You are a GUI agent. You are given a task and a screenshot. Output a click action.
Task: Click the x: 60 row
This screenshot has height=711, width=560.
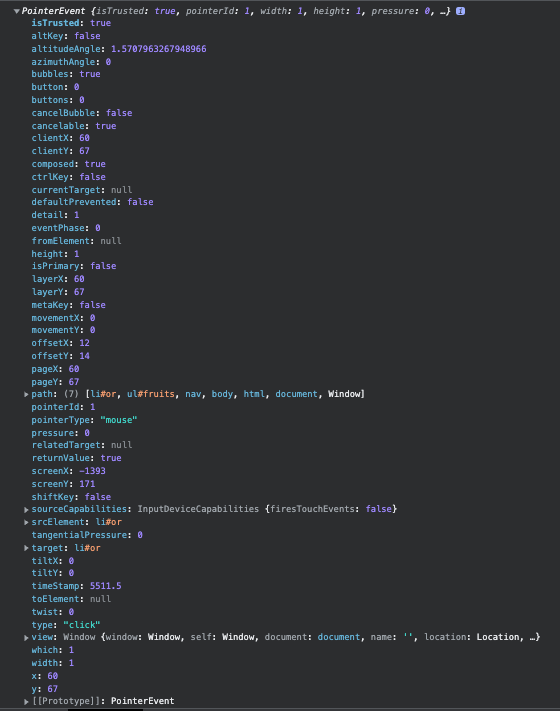click(x=44, y=676)
